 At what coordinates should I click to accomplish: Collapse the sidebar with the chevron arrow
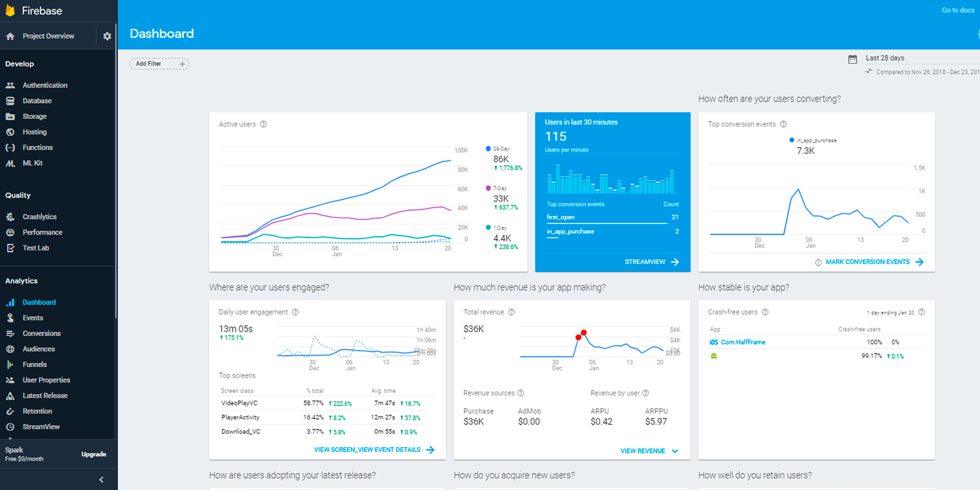[101, 480]
